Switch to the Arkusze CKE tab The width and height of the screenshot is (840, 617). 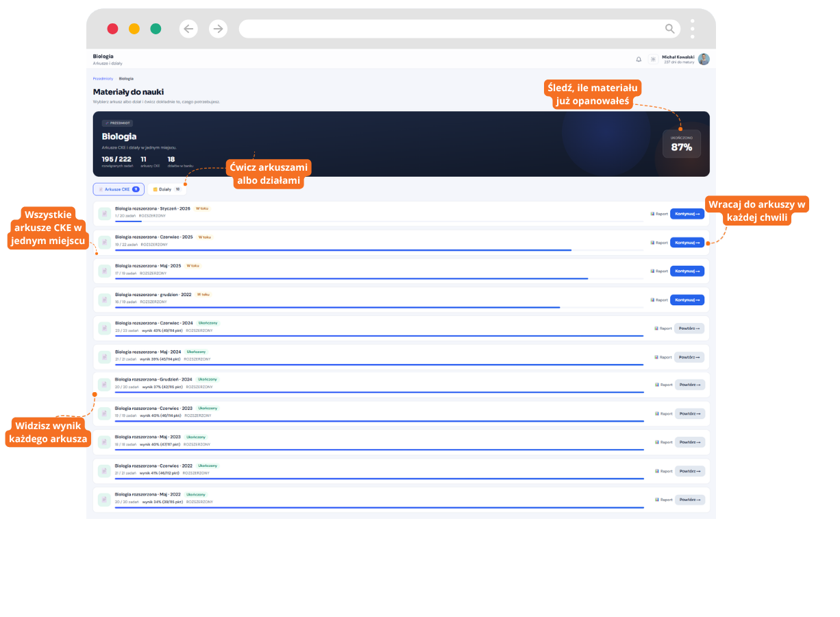click(119, 189)
